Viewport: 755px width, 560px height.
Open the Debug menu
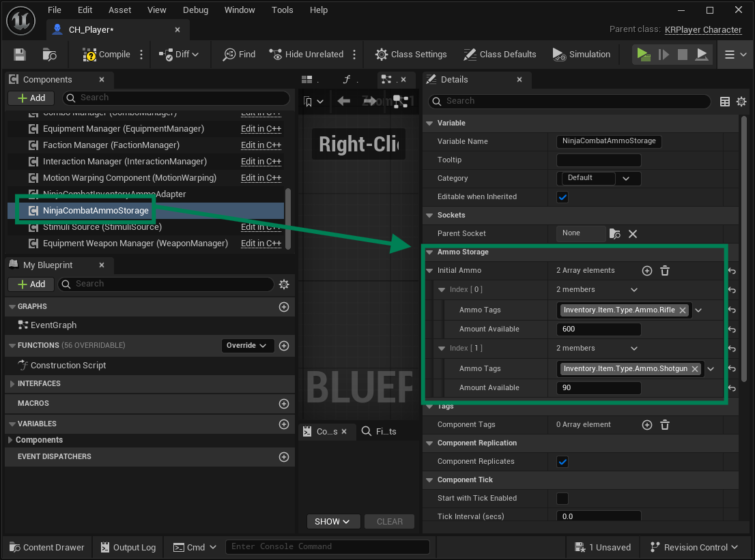[195, 10]
